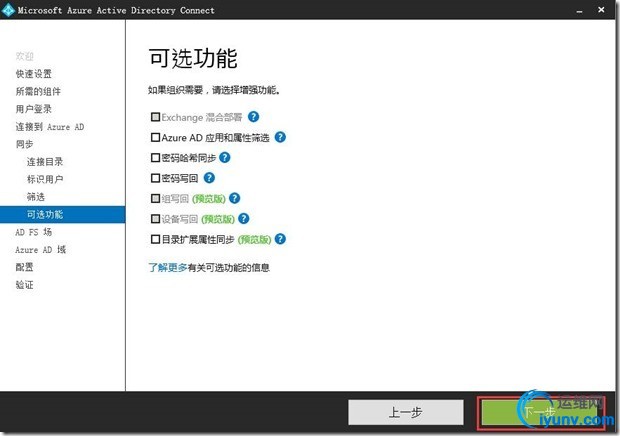This screenshot has width=620, height=436.
Task: Click the green 下一步 next button
Action: tap(540, 413)
